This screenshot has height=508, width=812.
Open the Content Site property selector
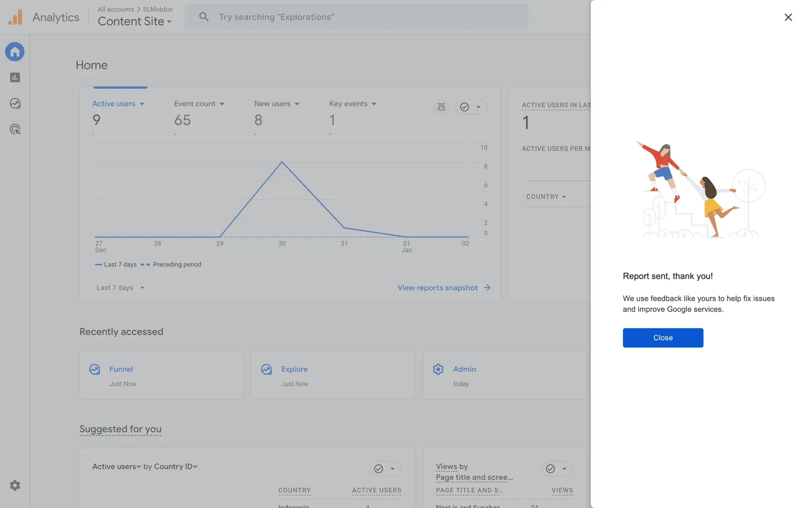134,22
